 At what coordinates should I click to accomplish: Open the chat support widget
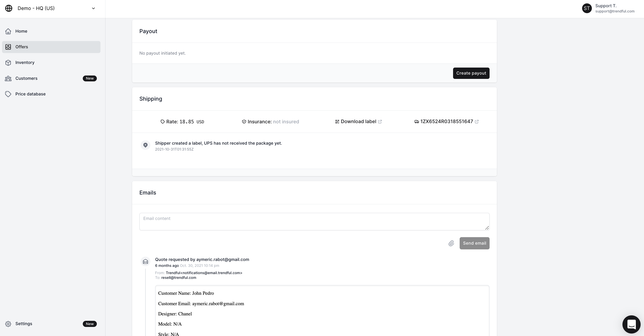(631, 324)
